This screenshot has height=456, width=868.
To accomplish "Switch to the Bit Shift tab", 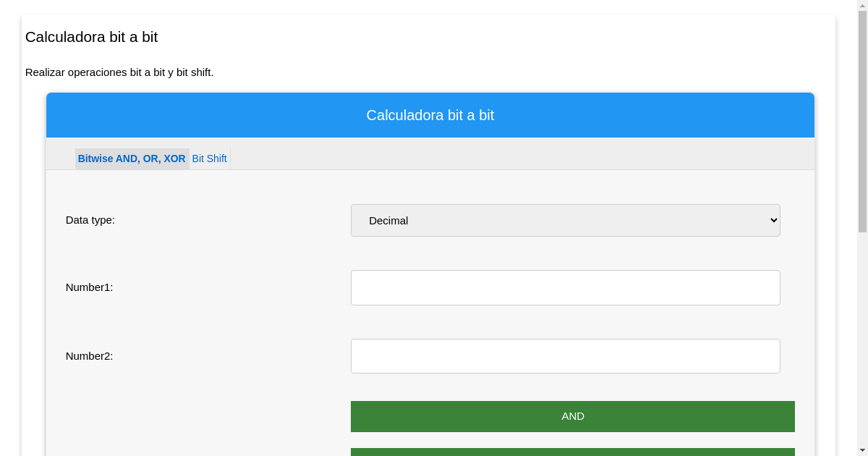I will pyautogui.click(x=209, y=159).
